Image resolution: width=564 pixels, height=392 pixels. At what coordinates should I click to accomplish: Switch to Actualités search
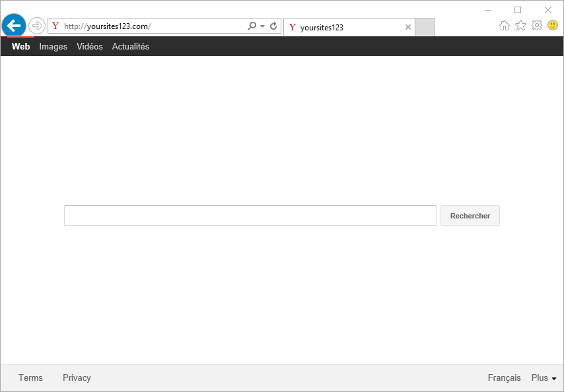pyautogui.click(x=131, y=46)
